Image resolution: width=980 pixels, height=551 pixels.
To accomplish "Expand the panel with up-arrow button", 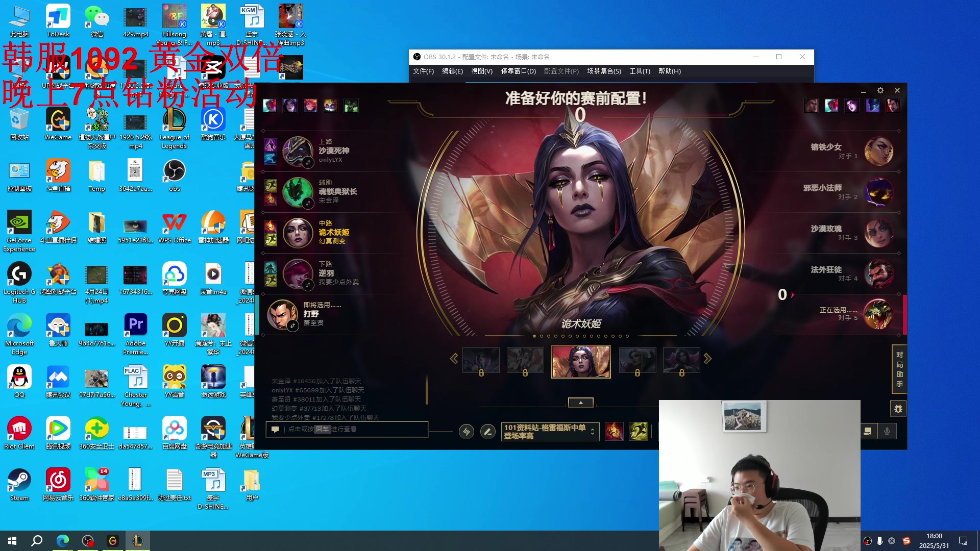I will click(x=581, y=403).
